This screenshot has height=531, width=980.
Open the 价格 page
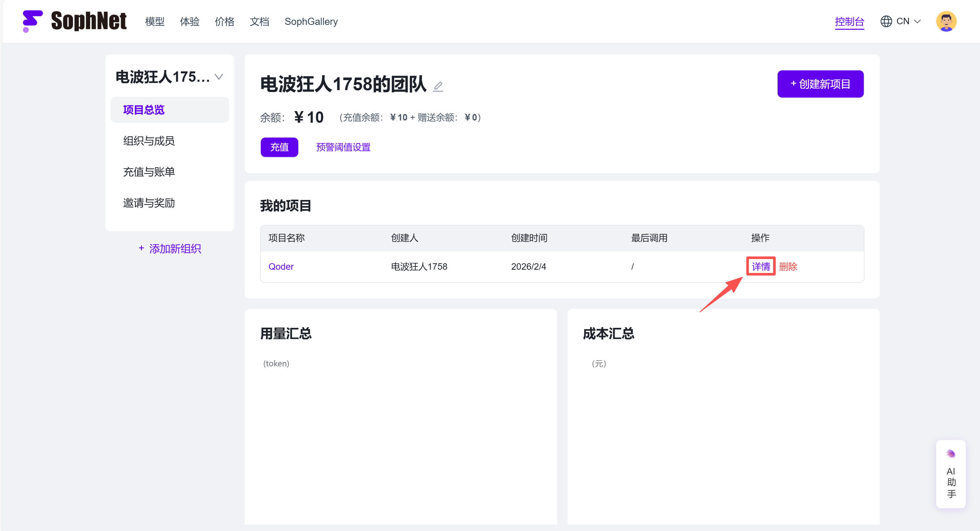pyautogui.click(x=224, y=22)
